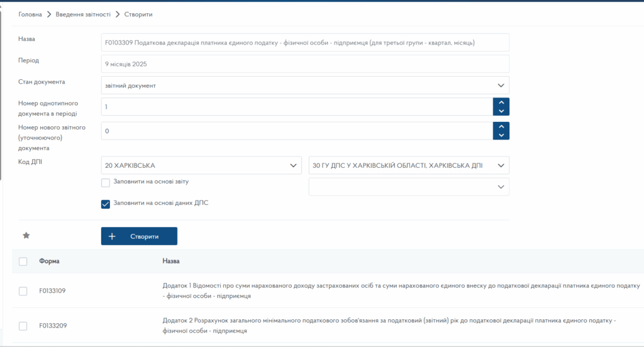Increase the document number in period
The width and height of the screenshot is (644, 347).
click(x=501, y=102)
